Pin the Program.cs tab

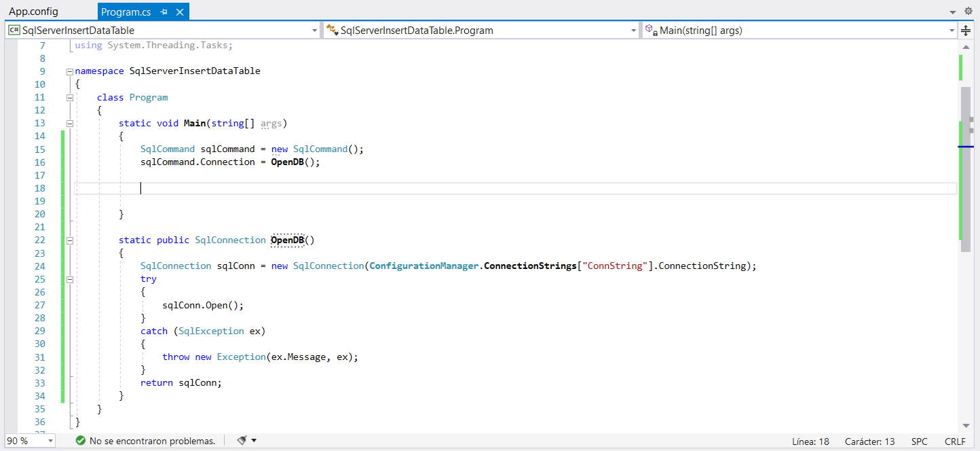click(164, 12)
